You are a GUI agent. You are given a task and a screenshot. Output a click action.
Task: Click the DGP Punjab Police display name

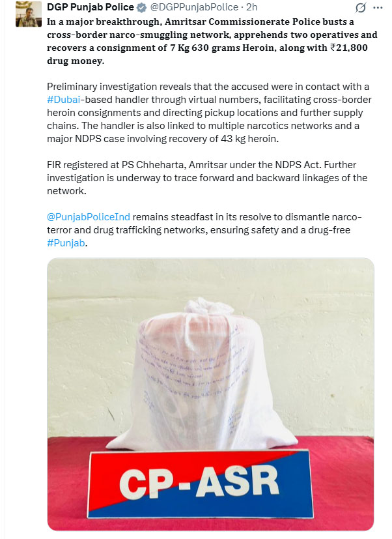click(x=91, y=7)
